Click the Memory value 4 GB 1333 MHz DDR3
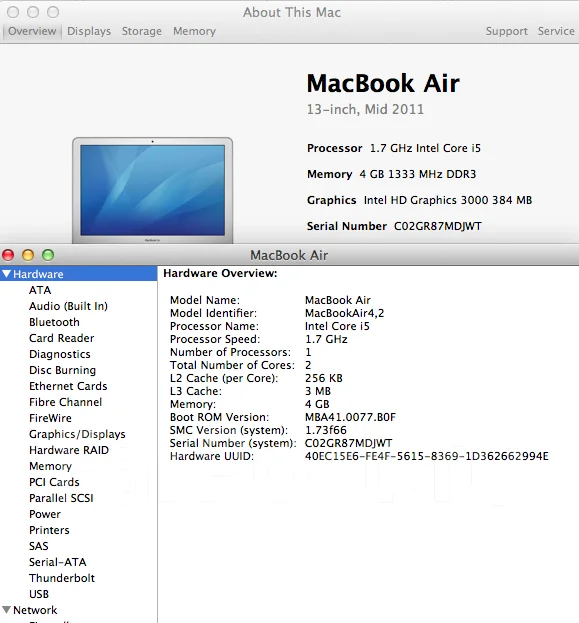This screenshot has width=579, height=623. point(418,174)
